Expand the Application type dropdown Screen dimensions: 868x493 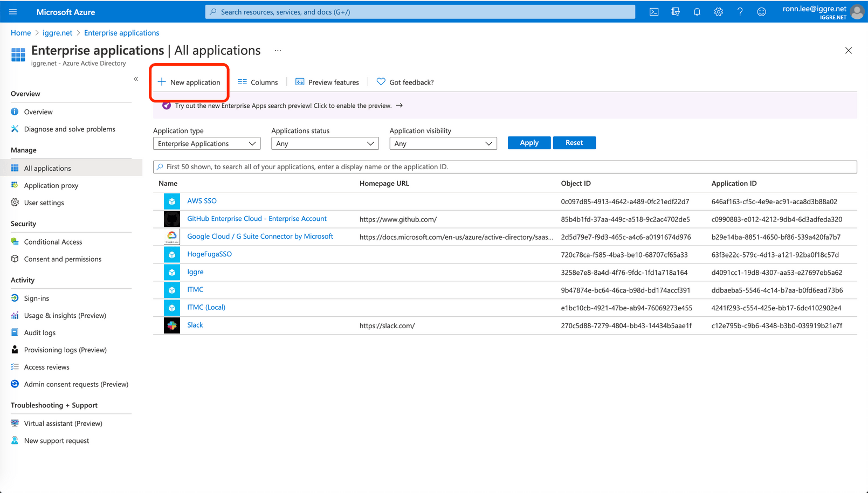click(207, 144)
